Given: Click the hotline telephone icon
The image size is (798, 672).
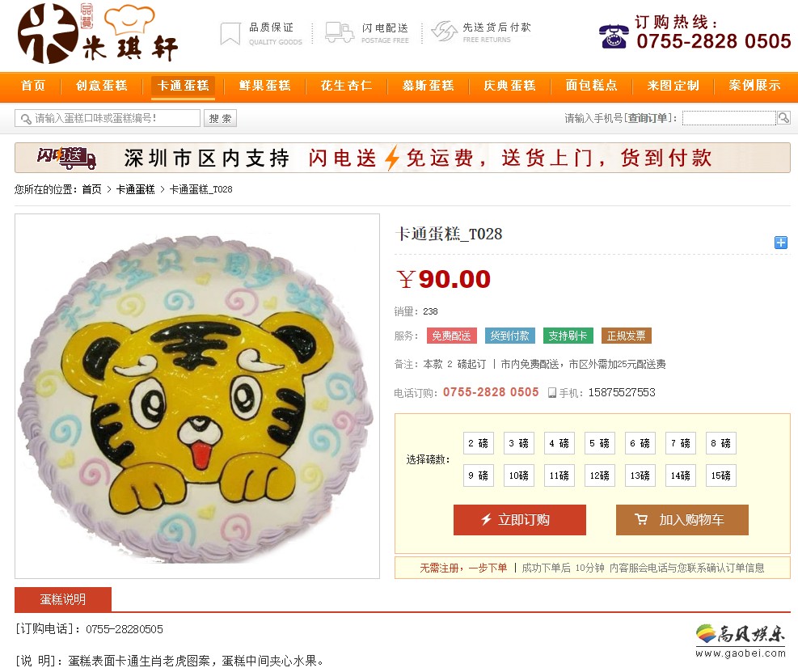Looking at the screenshot, I should (614, 36).
